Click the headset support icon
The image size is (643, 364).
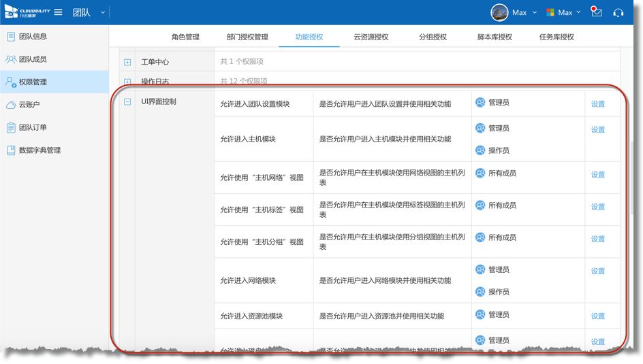pos(618,12)
